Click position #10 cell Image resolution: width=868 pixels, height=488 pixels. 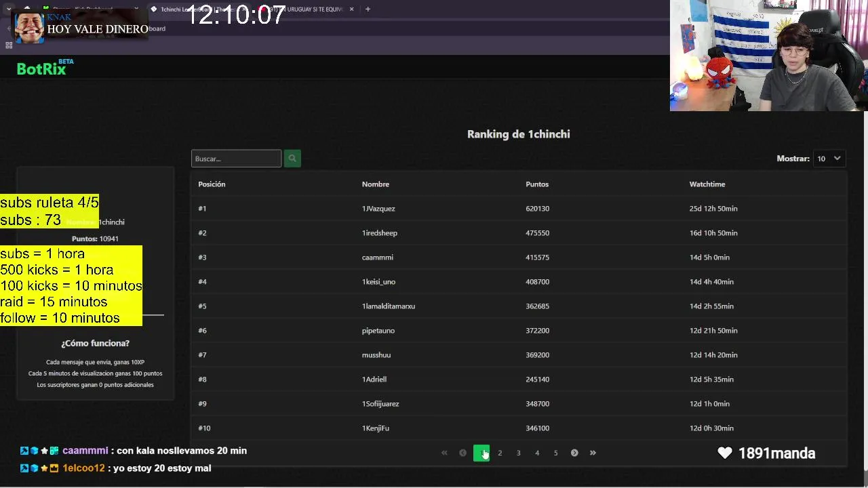click(204, 428)
